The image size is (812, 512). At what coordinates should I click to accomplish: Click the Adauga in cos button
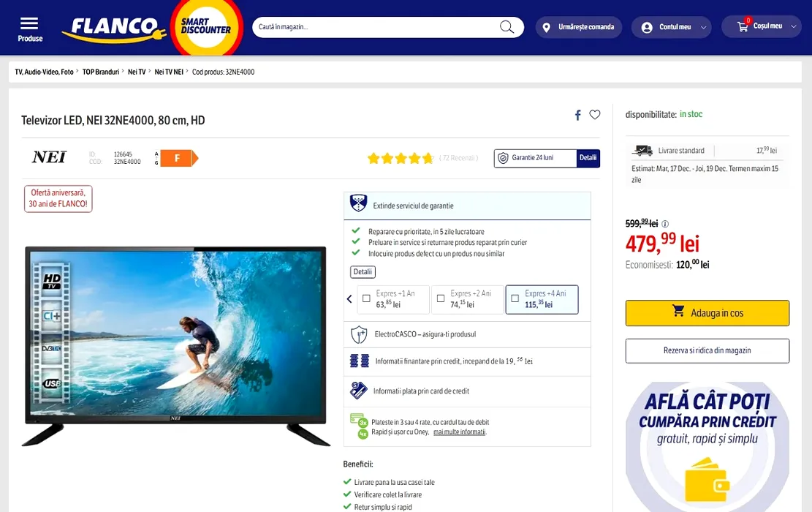tap(707, 313)
